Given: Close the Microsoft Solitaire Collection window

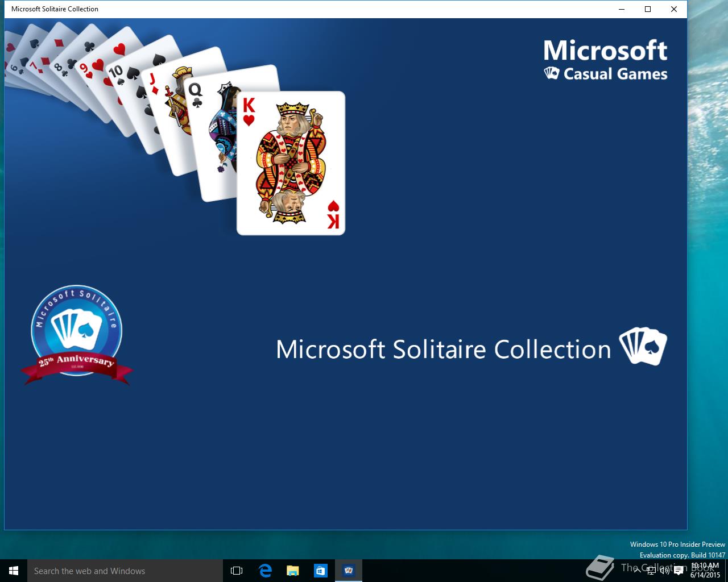Looking at the screenshot, I should click(x=674, y=9).
